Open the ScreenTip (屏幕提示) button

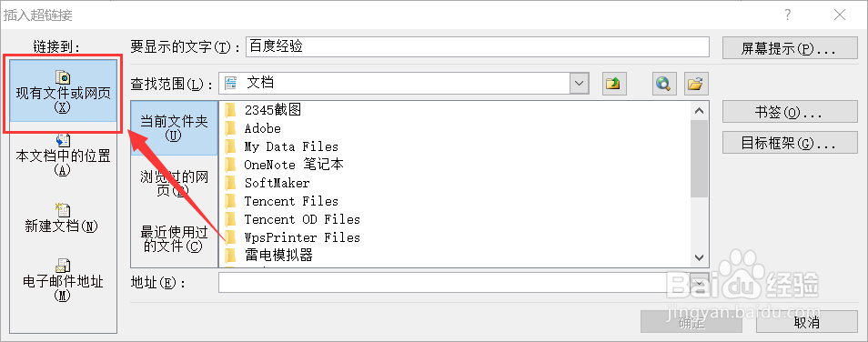click(x=790, y=48)
